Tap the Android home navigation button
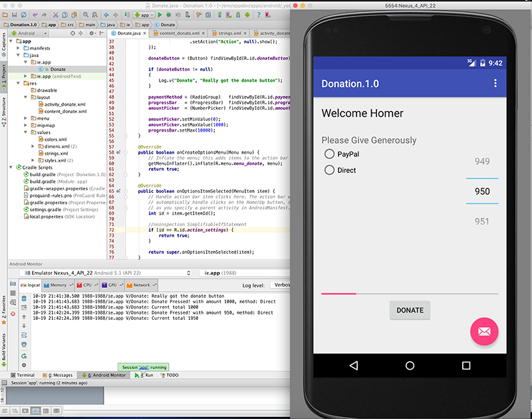532x419 pixels. (410, 365)
